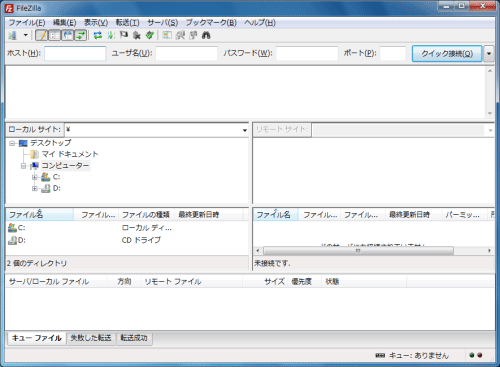Toggle directory comparison
This screenshot has height=367, width=500.
180,35
